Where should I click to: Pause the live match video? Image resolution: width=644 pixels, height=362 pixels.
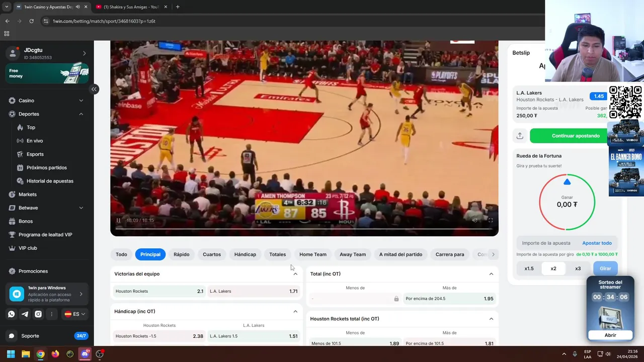click(x=118, y=220)
